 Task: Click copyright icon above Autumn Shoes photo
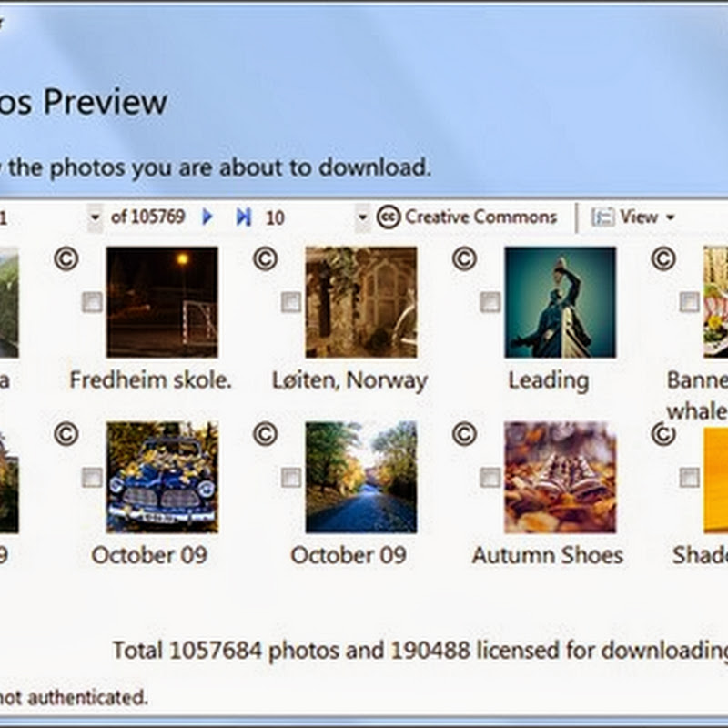click(x=464, y=434)
